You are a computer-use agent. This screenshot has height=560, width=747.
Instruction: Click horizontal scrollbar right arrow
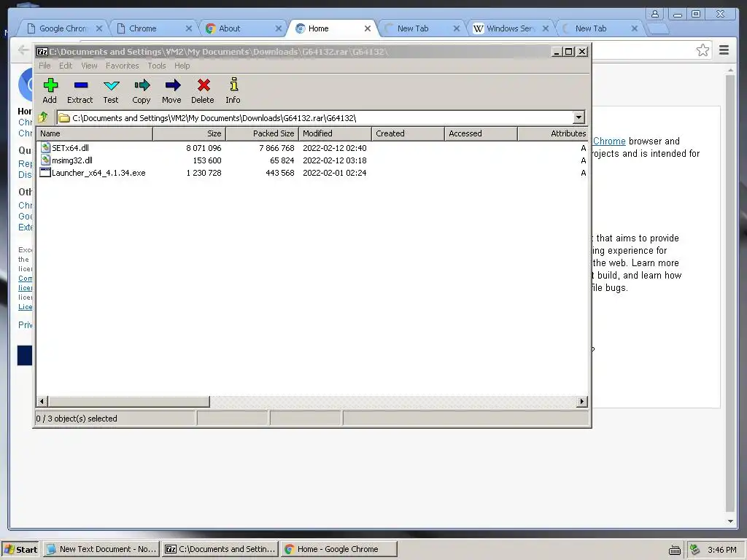(x=581, y=402)
